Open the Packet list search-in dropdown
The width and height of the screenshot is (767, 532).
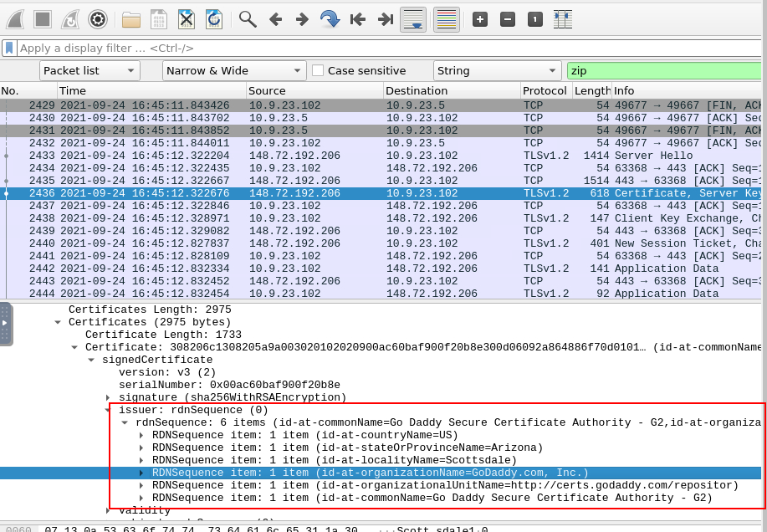pyautogui.click(x=90, y=71)
